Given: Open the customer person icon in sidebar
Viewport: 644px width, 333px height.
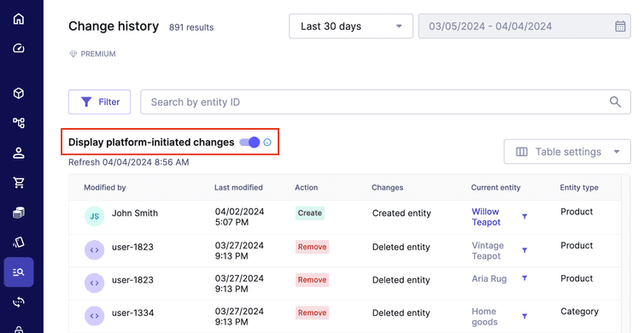Looking at the screenshot, I should coord(19,153).
